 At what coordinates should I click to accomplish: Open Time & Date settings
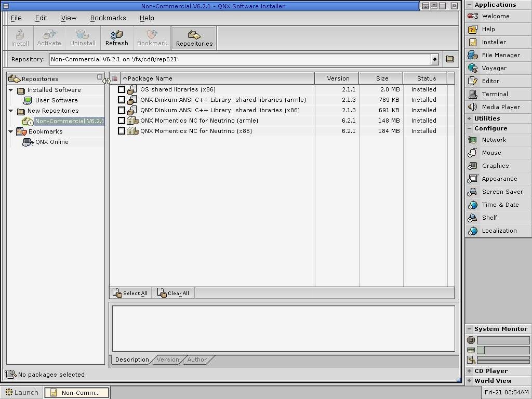(497, 205)
